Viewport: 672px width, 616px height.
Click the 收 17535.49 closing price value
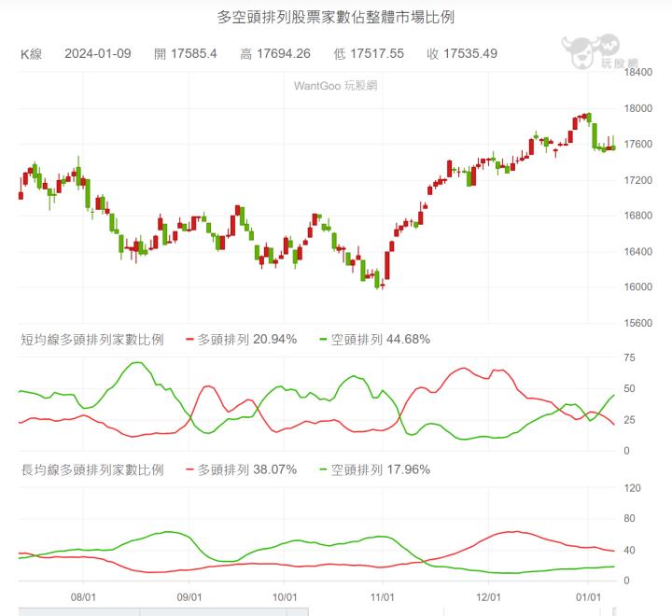tap(461, 54)
